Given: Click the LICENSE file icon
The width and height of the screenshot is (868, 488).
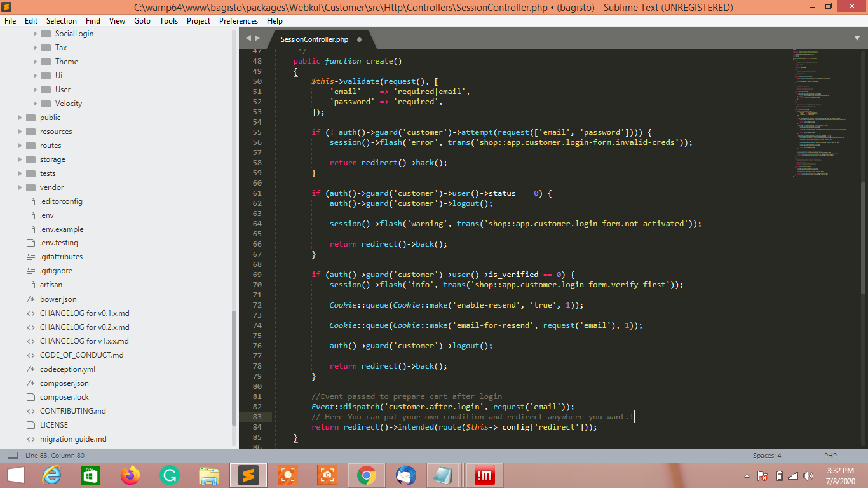Looking at the screenshot, I should (31, 425).
